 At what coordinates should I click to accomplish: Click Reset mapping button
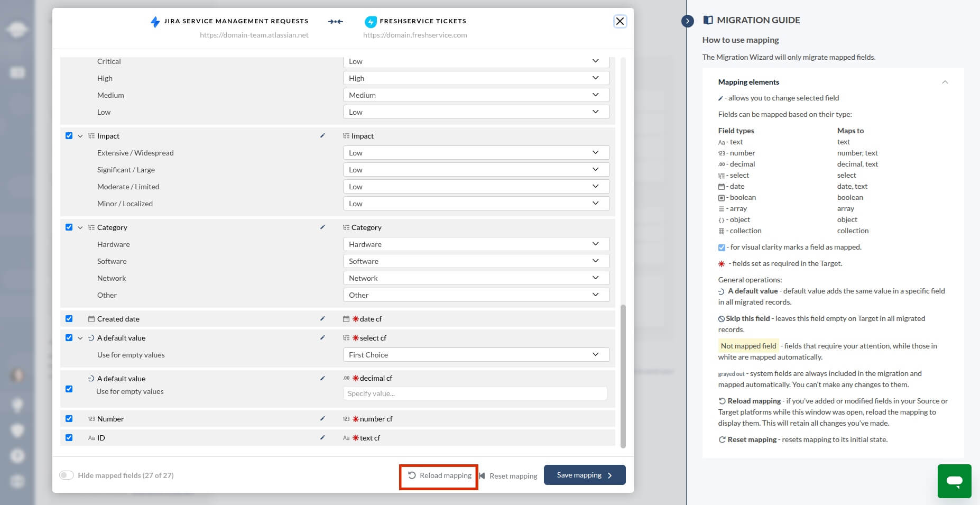click(508, 476)
